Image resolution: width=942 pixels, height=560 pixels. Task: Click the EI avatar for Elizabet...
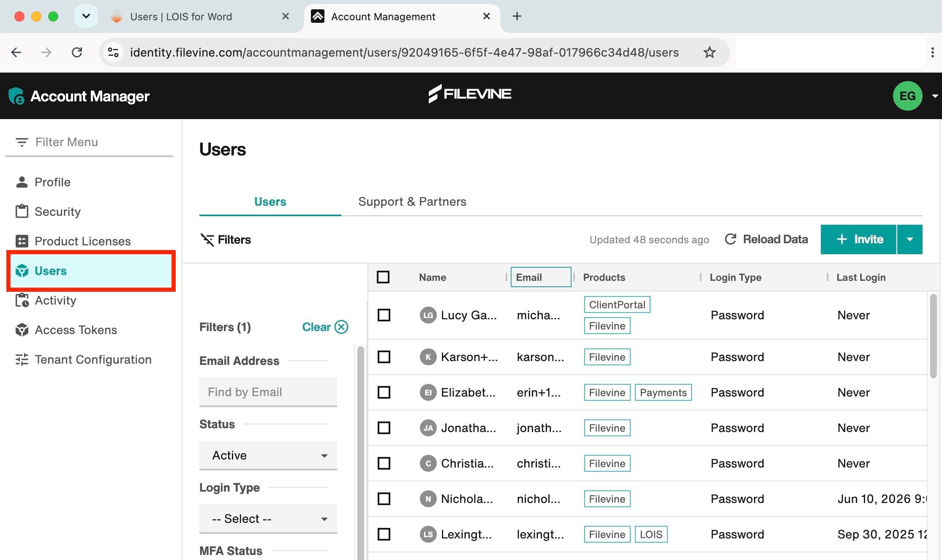[x=428, y=392]
